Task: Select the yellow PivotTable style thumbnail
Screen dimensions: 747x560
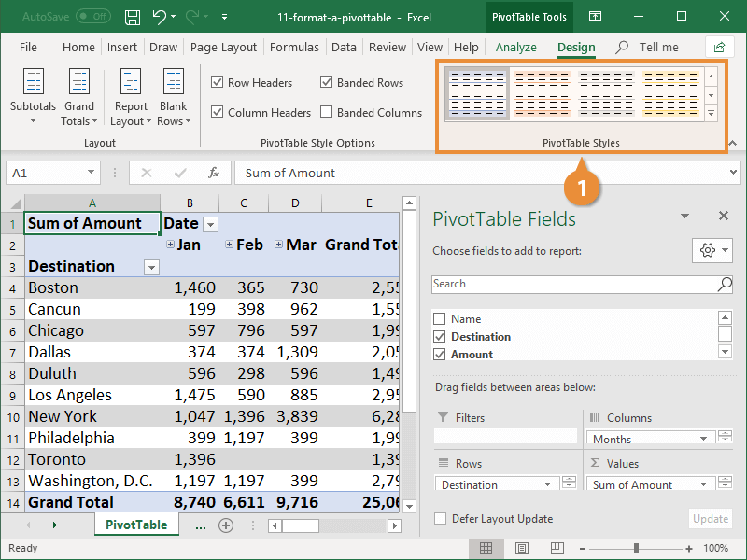Action: pyautogui.click(x=670, y=93)
